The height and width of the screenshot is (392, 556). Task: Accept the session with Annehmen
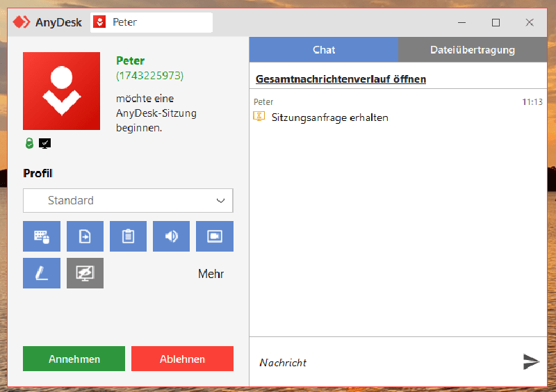pos(74,359)
